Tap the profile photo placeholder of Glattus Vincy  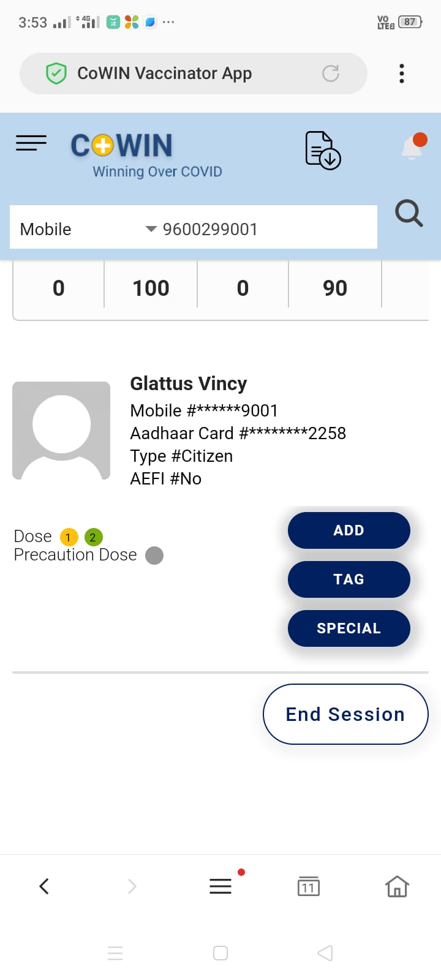point(61,431)
